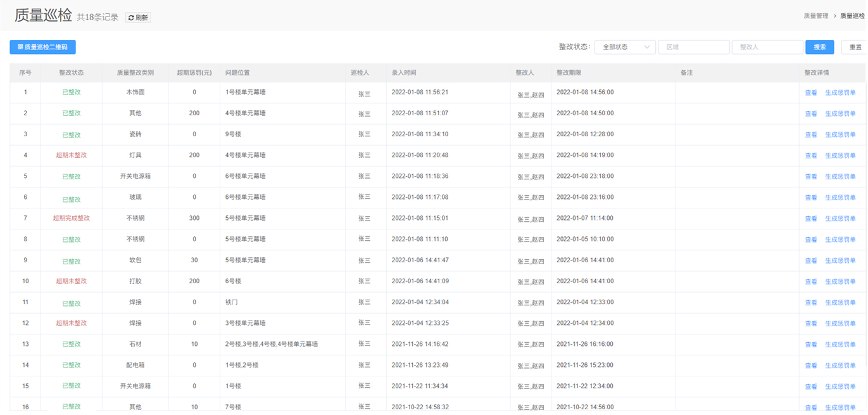
Task: Open 查看 for row 15 开关电源箱
Action: pos(811,386)
